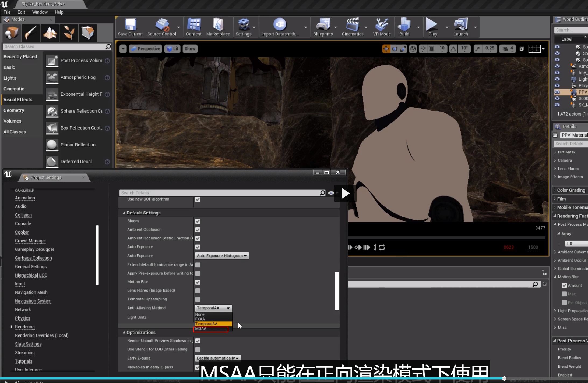Disable the Bloom checkbox
Viewport: 588px width, 383px height.
click(x=198, y=221)
